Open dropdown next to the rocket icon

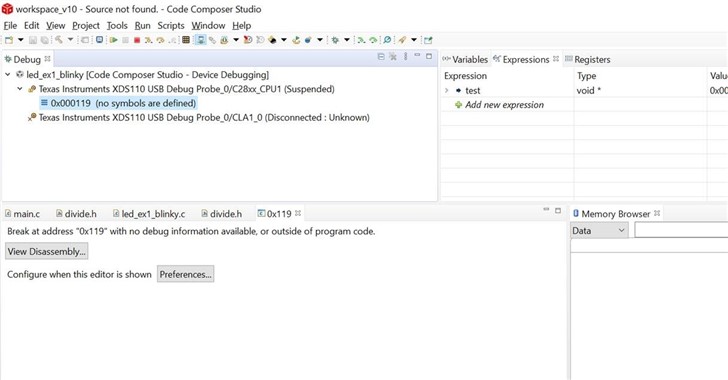click(414, 40)
